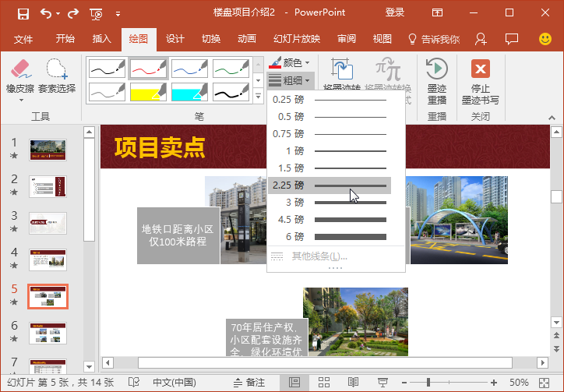Save the presentation with the floppy icon
Viewport: 564px width, 392px height.
pos(23,14)
